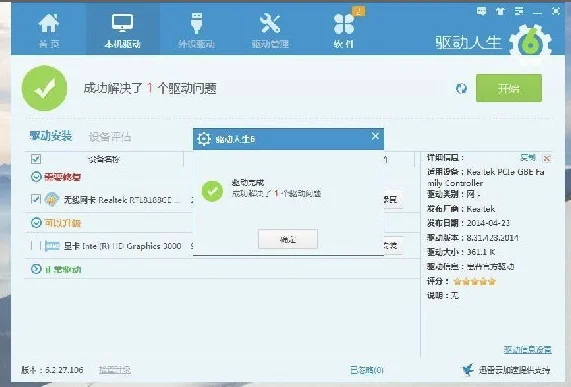Close the 驱动人生6 dialog with X
This screenshot has width=571, height=387.
375,136
